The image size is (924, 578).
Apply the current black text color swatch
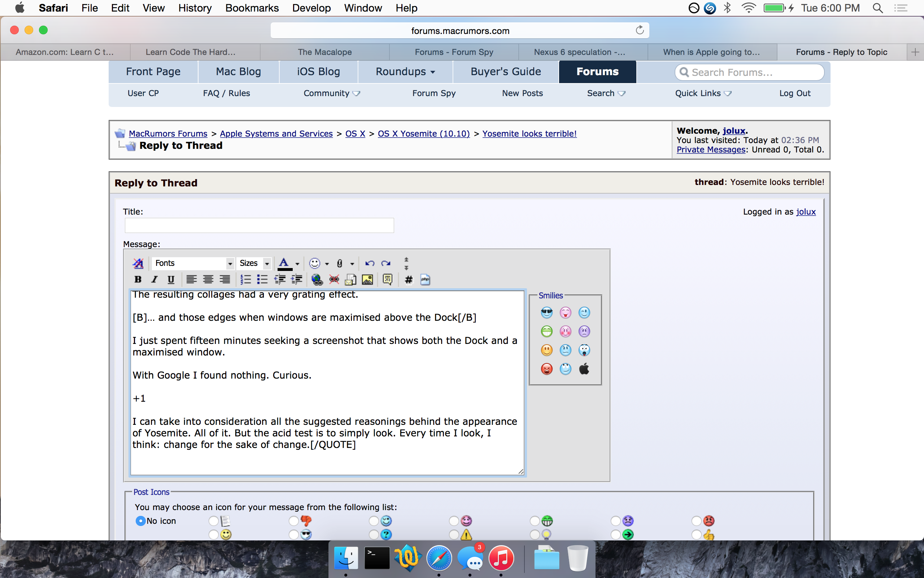pos(284,263)
